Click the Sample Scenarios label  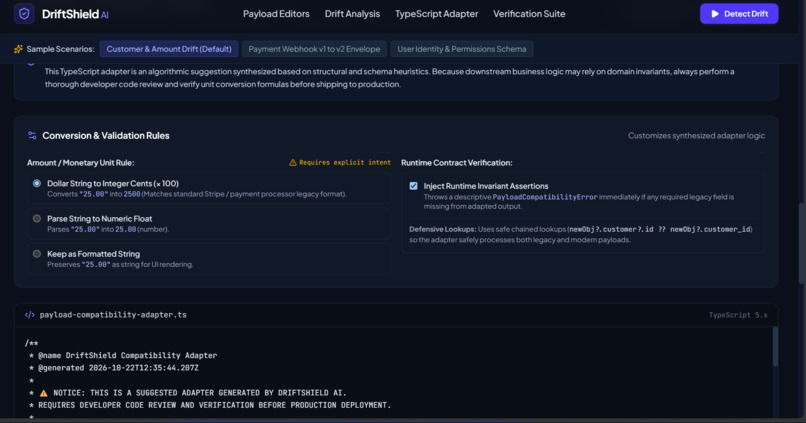(x=61, y=49)
